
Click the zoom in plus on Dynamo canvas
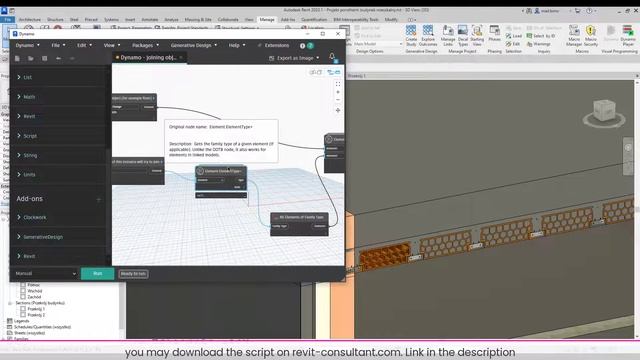[338, 92]
